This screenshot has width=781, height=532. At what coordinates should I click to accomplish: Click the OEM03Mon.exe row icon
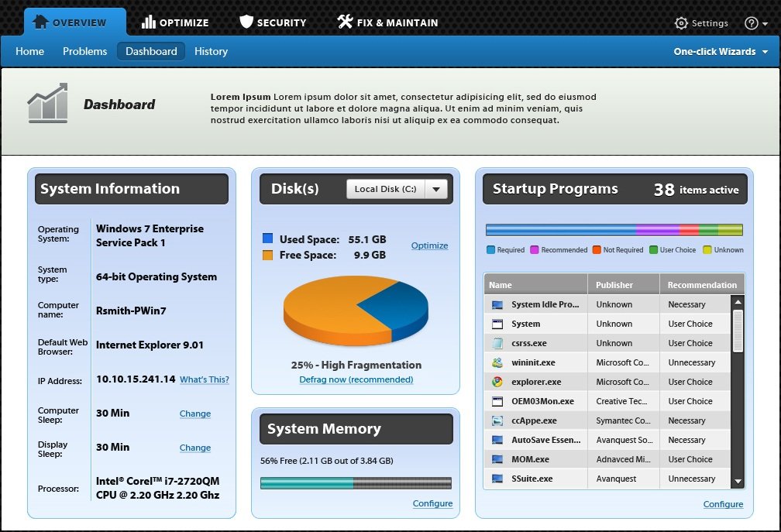click(497, 401)
